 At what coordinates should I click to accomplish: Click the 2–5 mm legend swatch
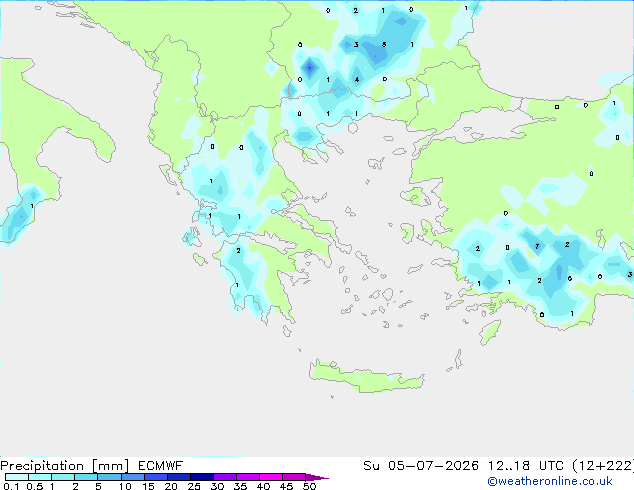coord(86,477)
